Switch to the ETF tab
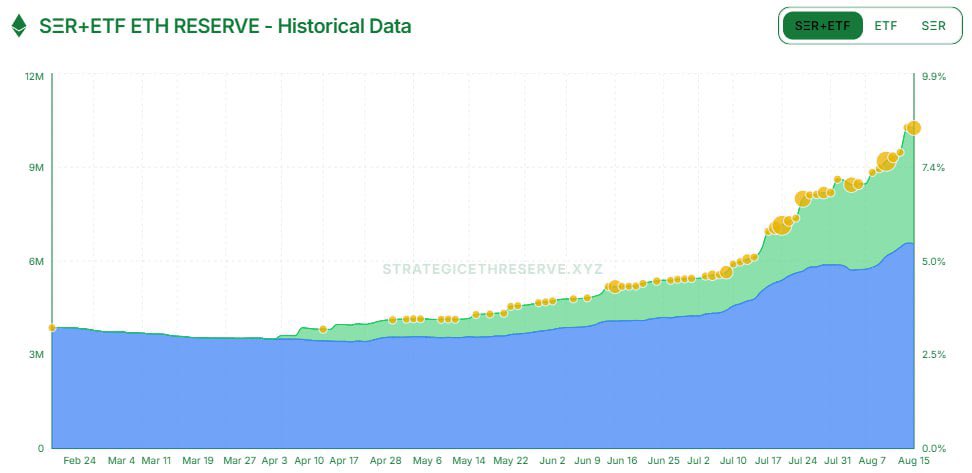The width and height of the screenshot is (972, 473). [885, 26]
